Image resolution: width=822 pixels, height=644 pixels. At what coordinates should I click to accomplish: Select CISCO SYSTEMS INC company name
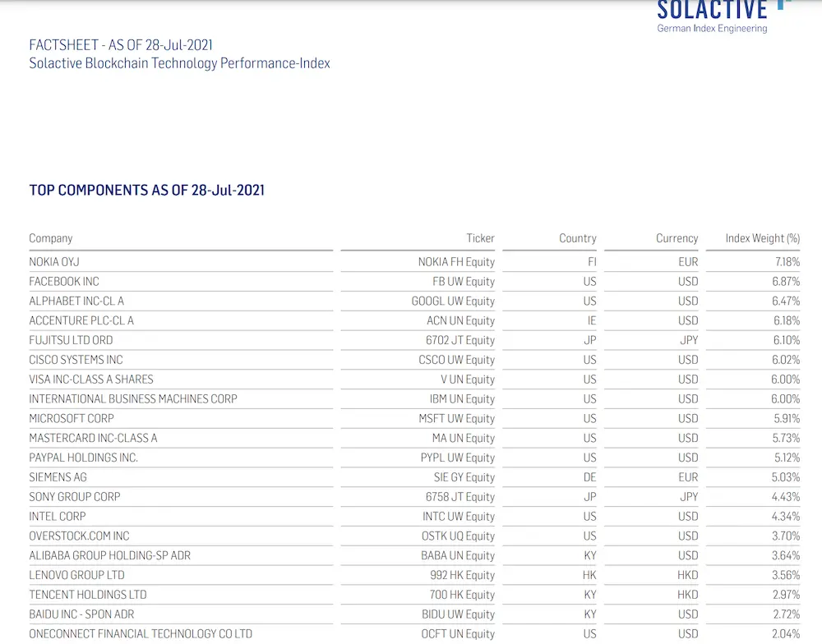coord(76,360)
